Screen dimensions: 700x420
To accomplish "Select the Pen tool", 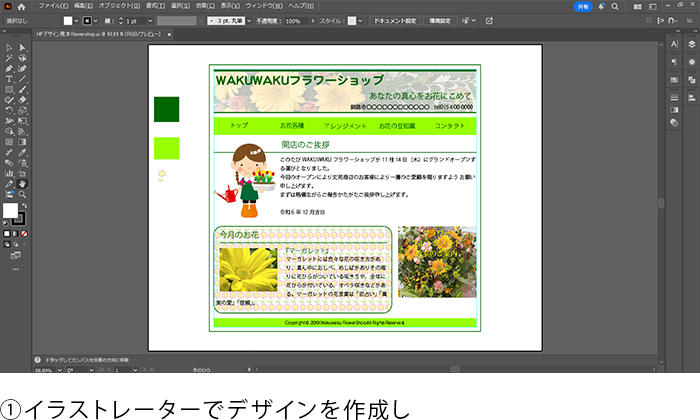I will click(x=9, y=68).
